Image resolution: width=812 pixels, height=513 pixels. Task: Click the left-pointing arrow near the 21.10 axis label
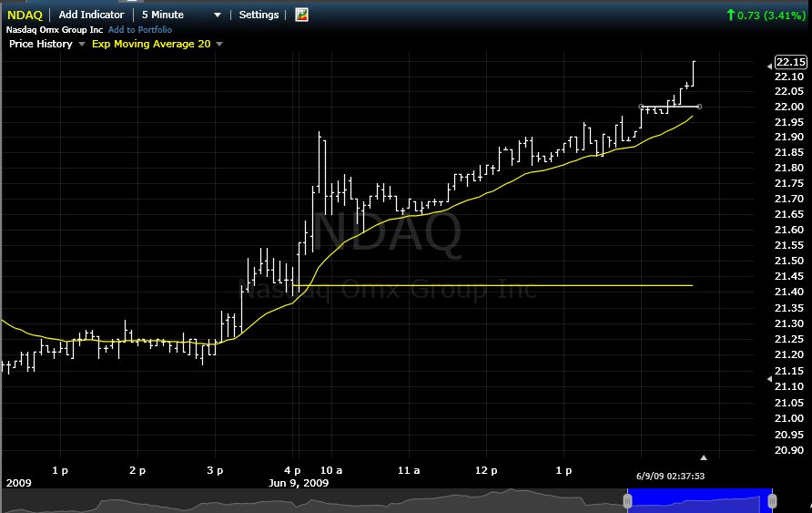click(x=769, y=379)
